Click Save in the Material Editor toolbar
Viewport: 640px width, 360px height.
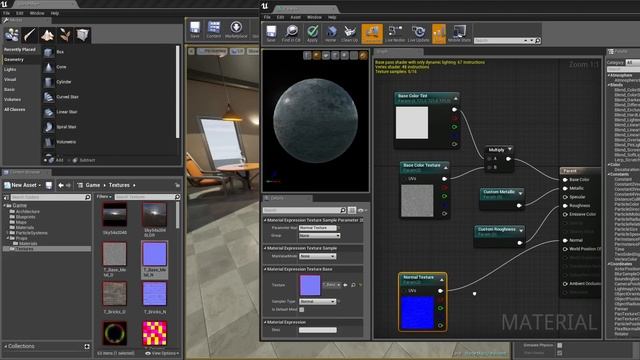coord(271,33)
